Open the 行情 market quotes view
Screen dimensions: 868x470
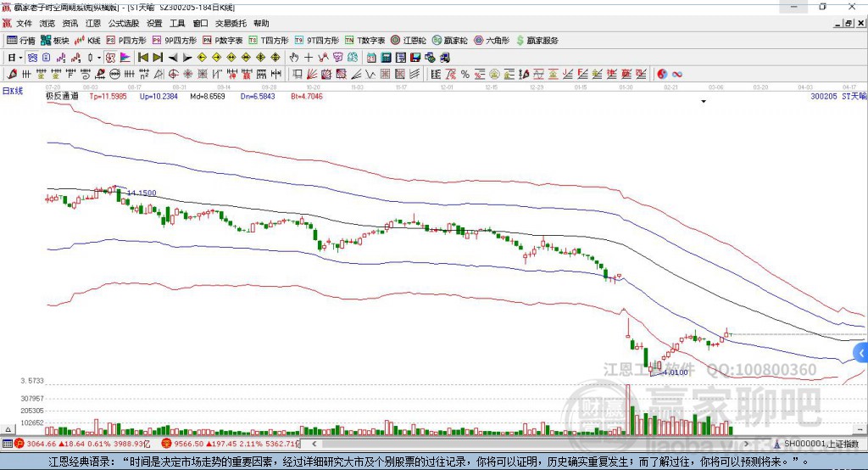tap(21, 41)
